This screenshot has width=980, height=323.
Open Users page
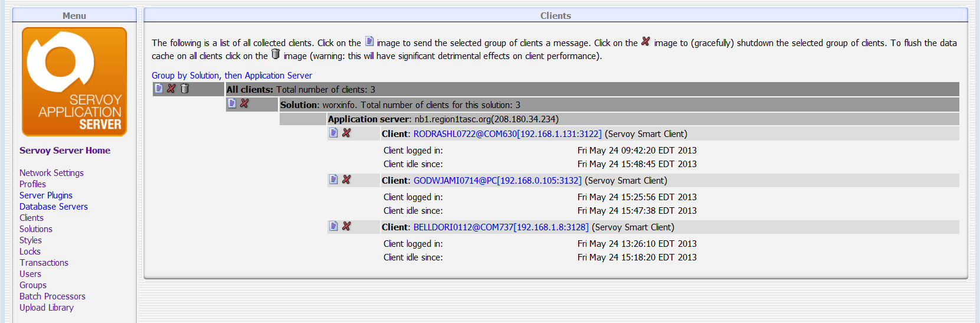point(30,274)
